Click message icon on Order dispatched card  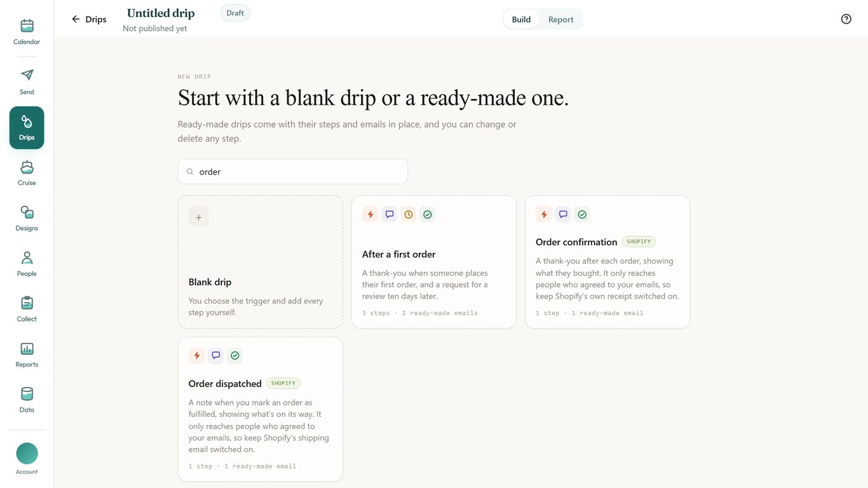click(x=216, y=356)
